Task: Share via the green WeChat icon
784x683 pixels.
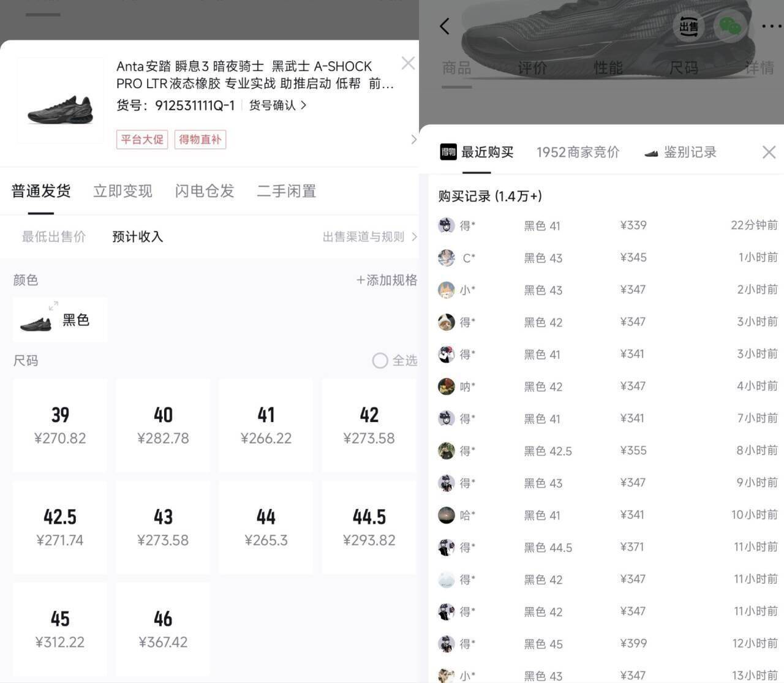Action: [x=729, y=26]
